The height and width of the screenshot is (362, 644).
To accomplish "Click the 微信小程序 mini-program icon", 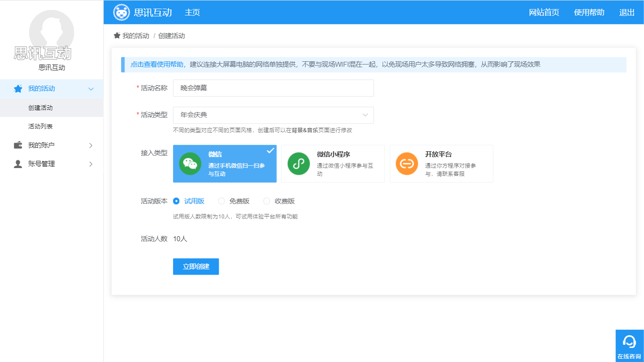I will [298, 164].
